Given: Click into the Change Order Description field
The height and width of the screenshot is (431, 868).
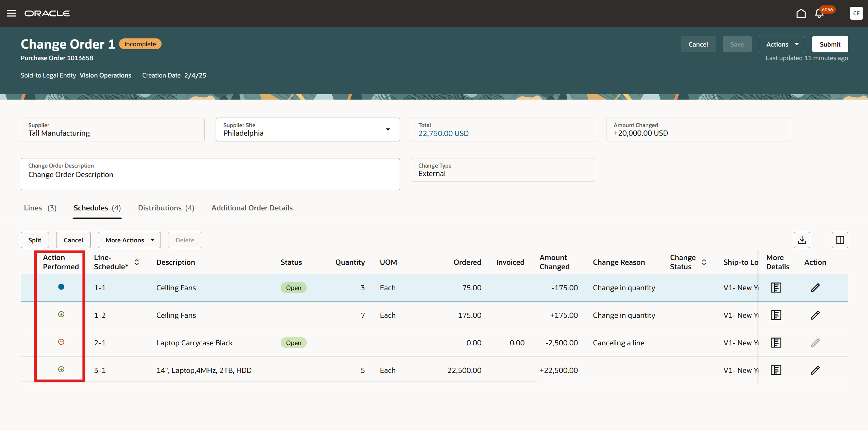Looking at the screenshot, I should [x=210, y=175].
